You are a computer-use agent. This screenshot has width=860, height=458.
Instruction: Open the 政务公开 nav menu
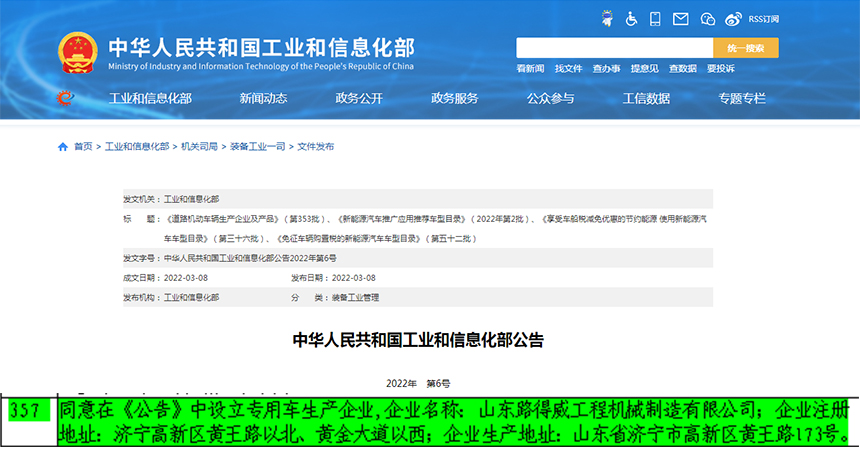(359, 99)
